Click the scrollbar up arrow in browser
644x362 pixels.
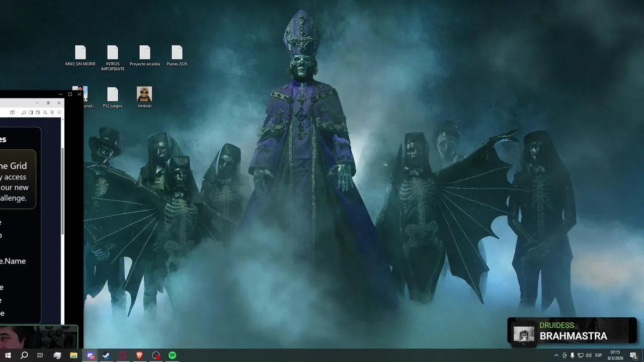[62, 120]
